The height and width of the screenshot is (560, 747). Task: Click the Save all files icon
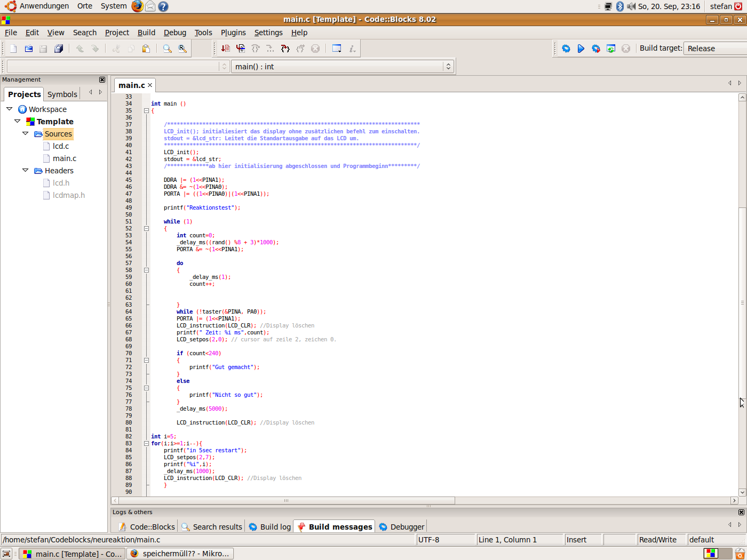59,49
